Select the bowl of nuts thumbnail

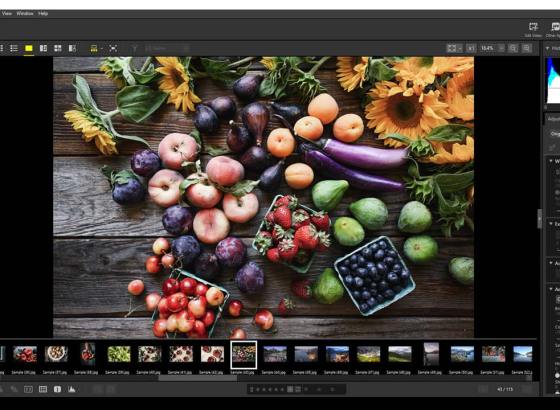[x=56, y=354]
